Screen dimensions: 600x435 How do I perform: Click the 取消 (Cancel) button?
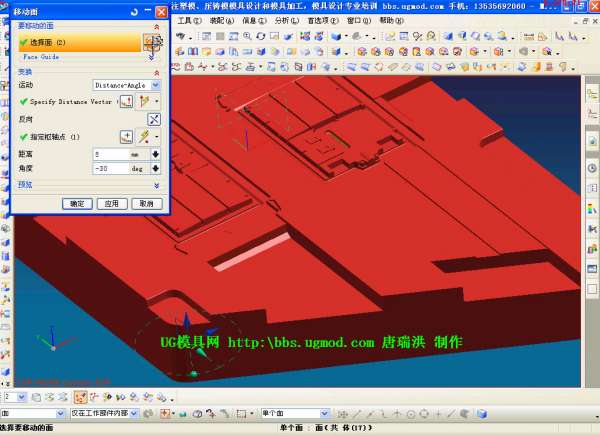[145, 203]
